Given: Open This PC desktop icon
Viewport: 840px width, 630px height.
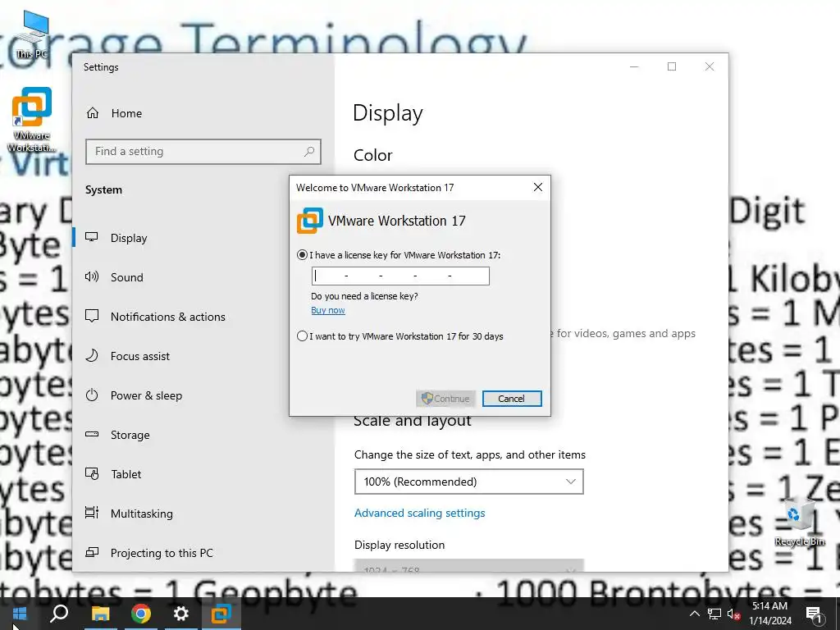Looking at the screenshot, I should 32,34.
